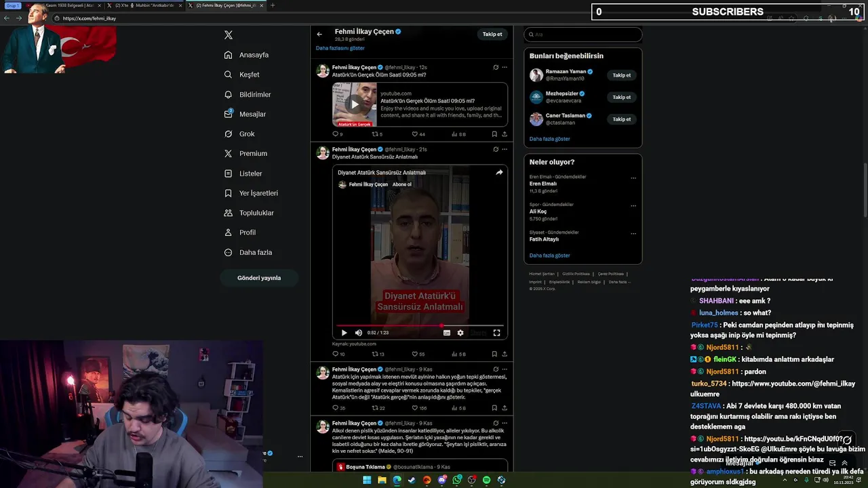Click the back arrow beside Fehmi İlkay Çeçen
The image size is (868, 488).
(319, 34)
